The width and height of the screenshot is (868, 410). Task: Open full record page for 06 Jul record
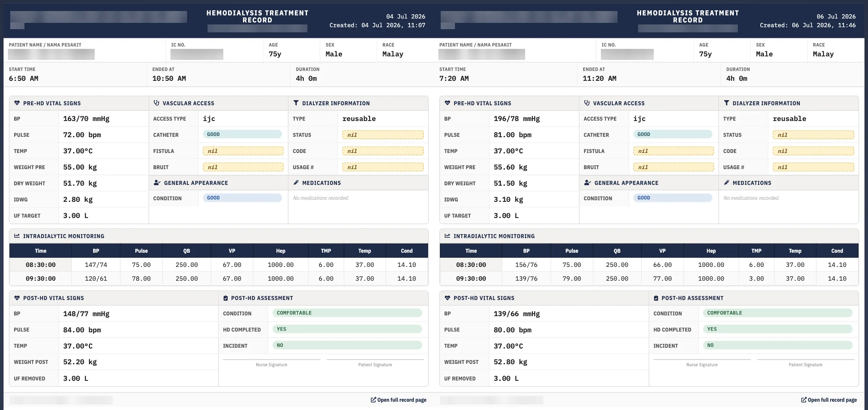coord(829,400)
